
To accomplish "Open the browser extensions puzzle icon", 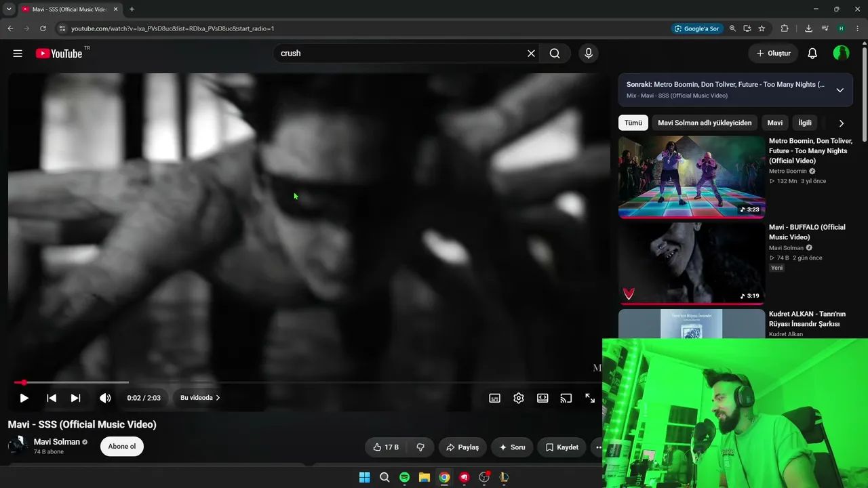I will [785, 28].
